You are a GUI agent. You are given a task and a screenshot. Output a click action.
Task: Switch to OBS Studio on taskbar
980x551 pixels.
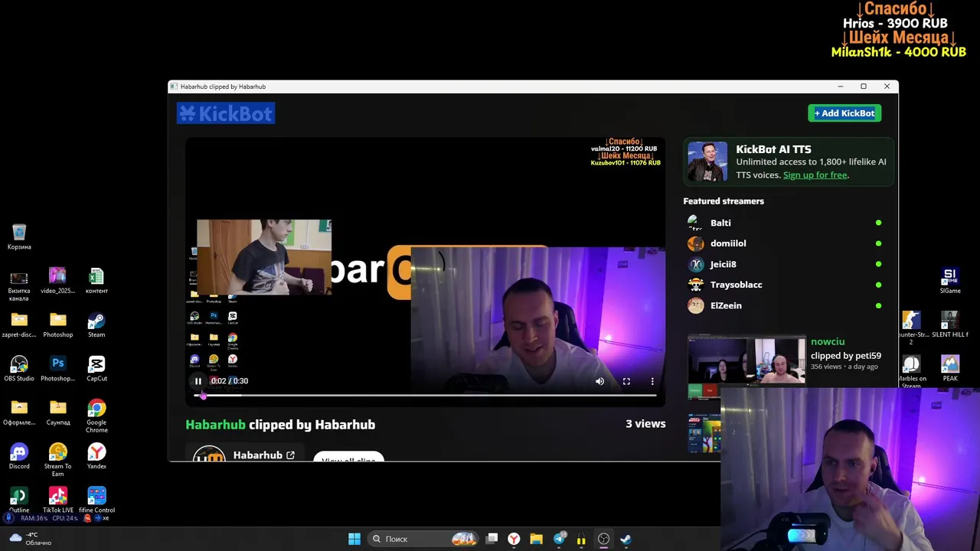(603, 539)
